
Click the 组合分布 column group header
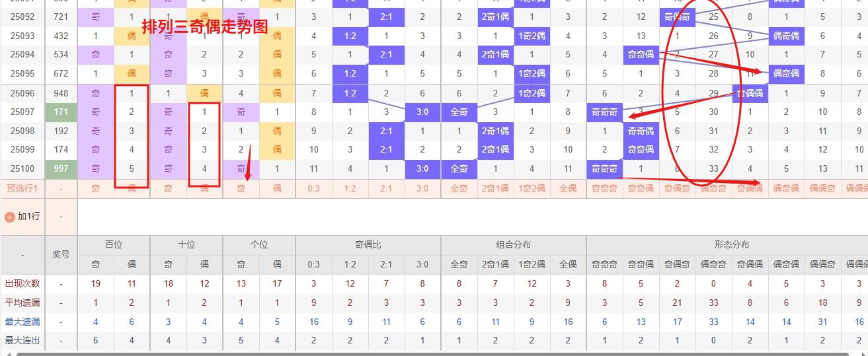tap(513, 244)
